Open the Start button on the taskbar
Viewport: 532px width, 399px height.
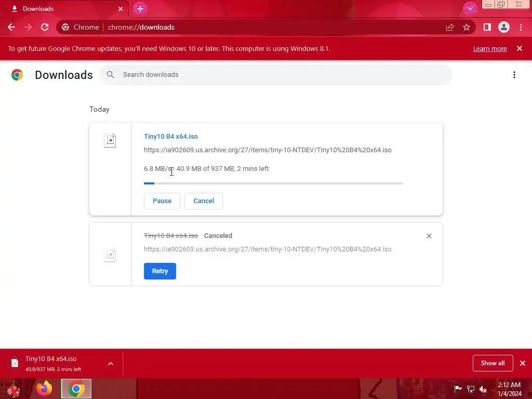point(13,389)
